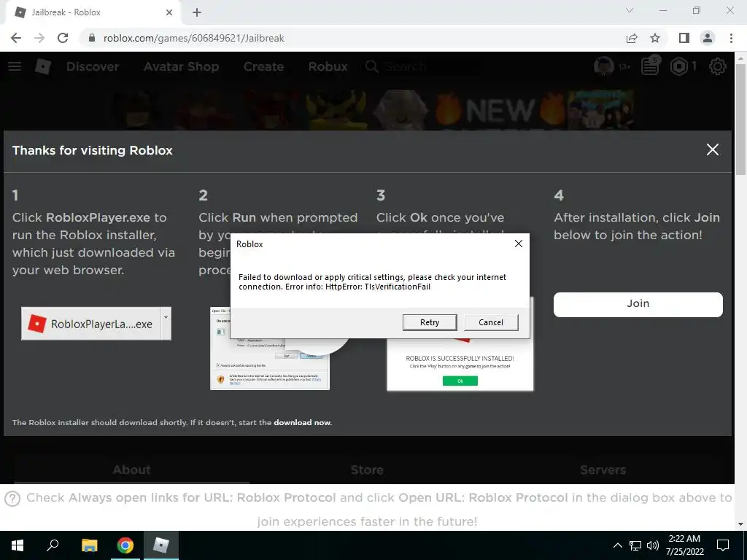747x560 pixels.
Task: Click the address bar URL
Action: (x=193, y=38)
